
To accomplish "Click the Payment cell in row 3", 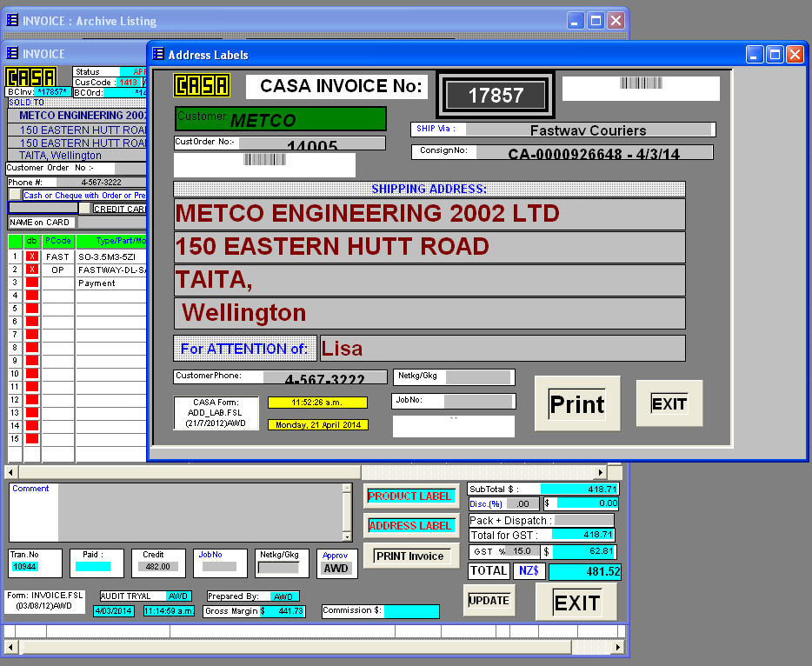I will 111,283.
